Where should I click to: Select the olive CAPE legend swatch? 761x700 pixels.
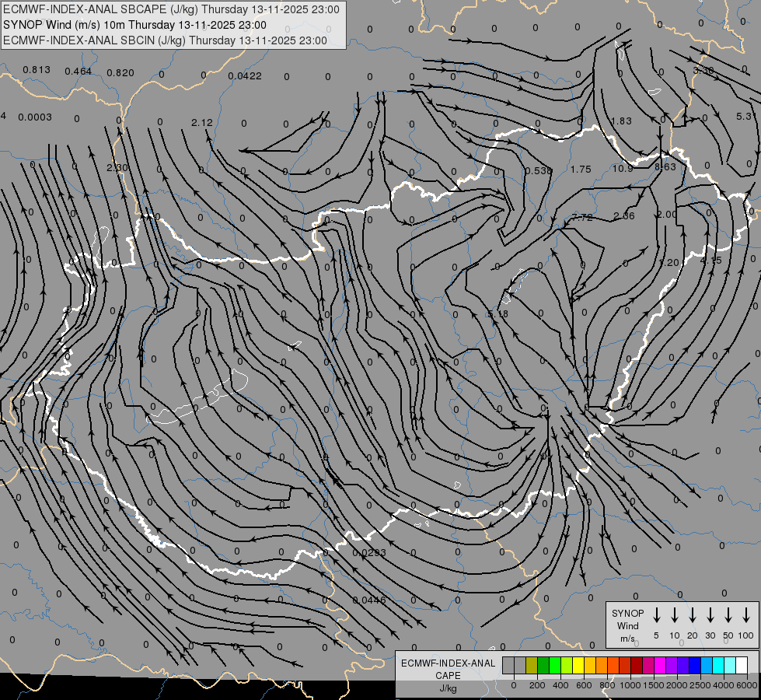click(x=532, y=665)
